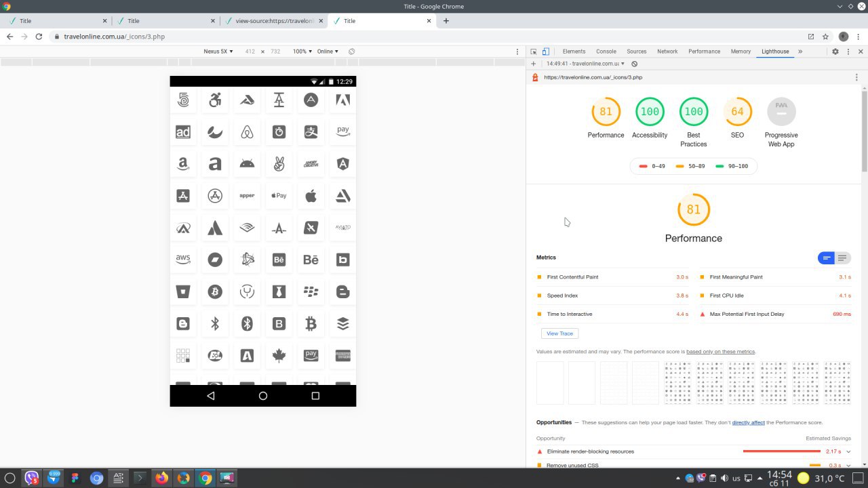Follow the 'based only on these metrics' link
This screenshot has width=868, height=488.
720,352
